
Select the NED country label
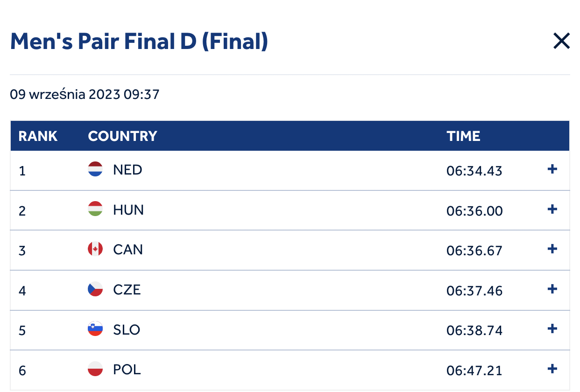(127, 169)
